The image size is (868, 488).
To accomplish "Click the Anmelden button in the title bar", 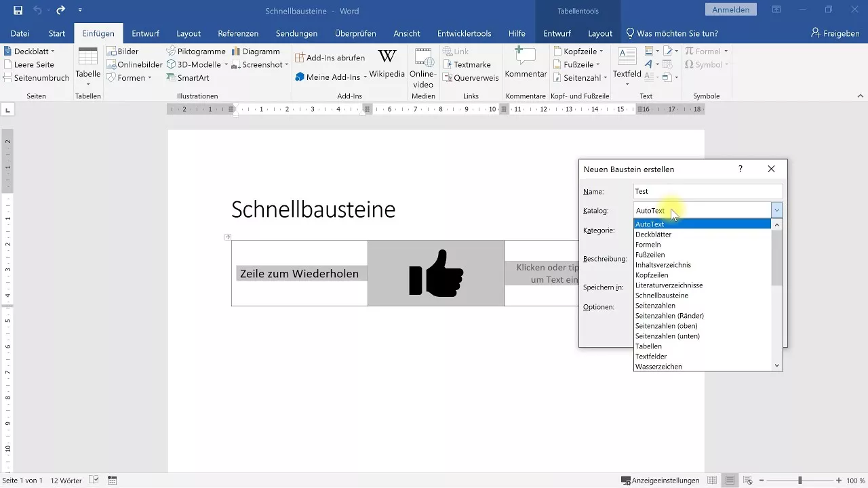I will pos(732,9).
